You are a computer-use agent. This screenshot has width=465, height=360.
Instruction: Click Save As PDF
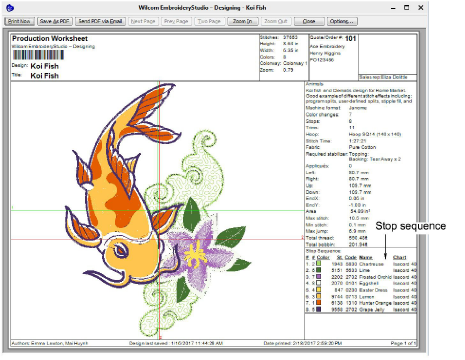54,21
